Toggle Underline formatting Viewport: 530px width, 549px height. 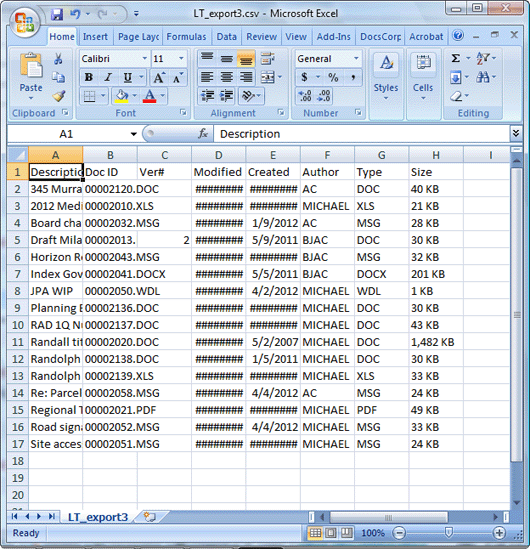pyautogui.click(x=128, y=77)
